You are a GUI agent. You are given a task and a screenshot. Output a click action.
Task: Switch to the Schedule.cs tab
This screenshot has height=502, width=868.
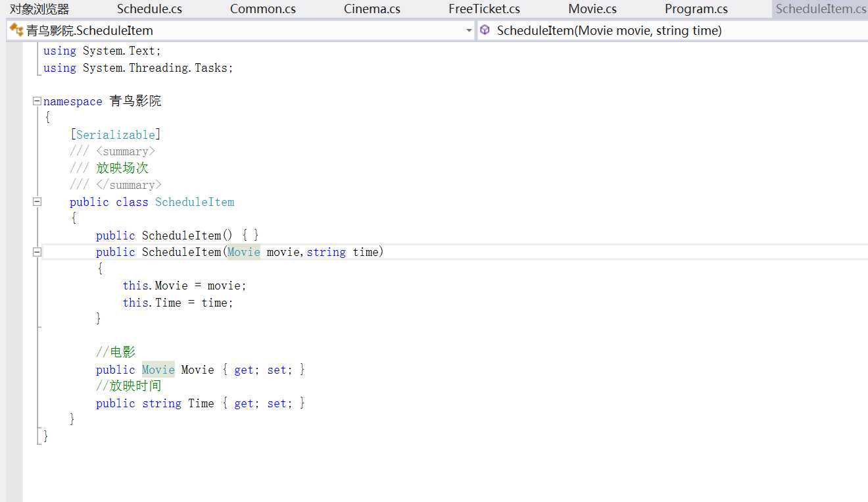coord(149,9)
